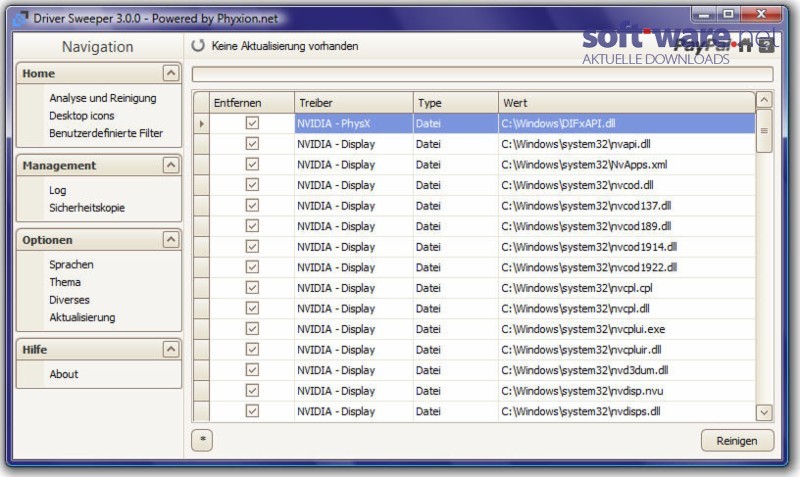Uncheck Entfernen box for DIFxAPI.dll row
The width and height of the screenshot is (800, 477).
(x=252, y=123)
